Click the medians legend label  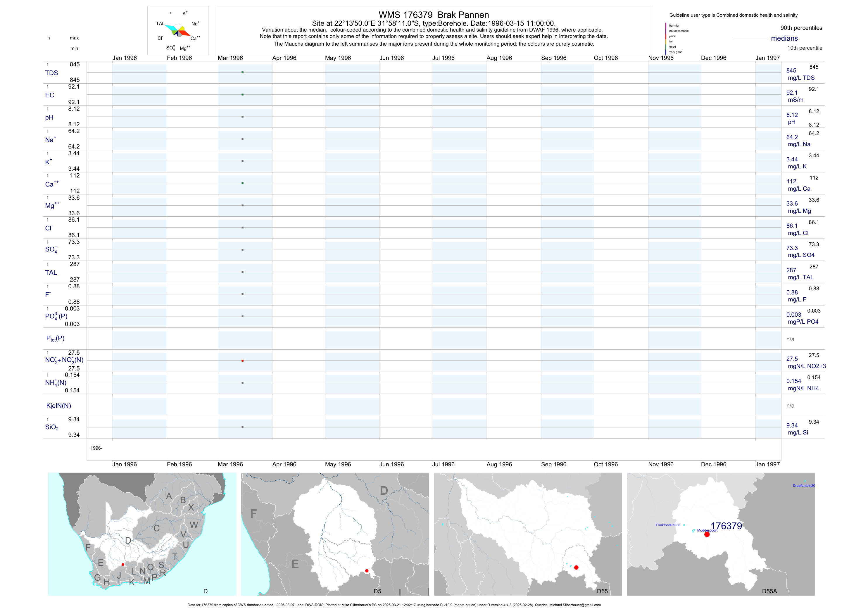784,38
